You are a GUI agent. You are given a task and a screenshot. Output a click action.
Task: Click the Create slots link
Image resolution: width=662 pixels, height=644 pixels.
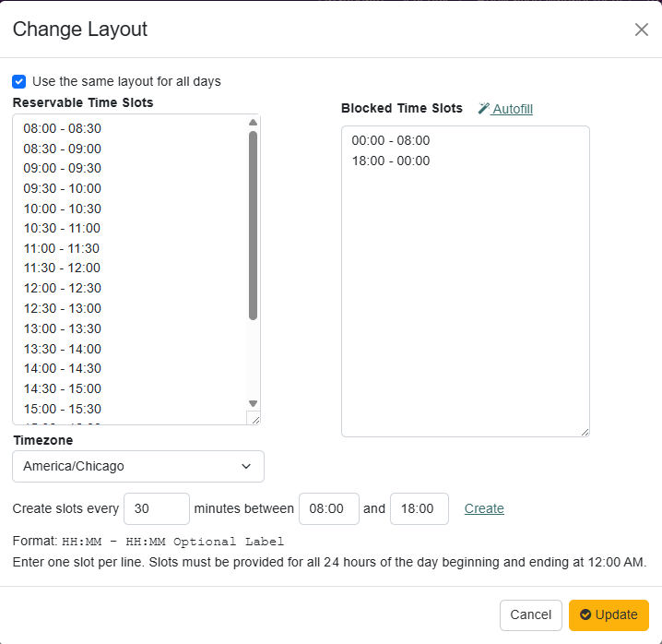click(x=484, y=508)
